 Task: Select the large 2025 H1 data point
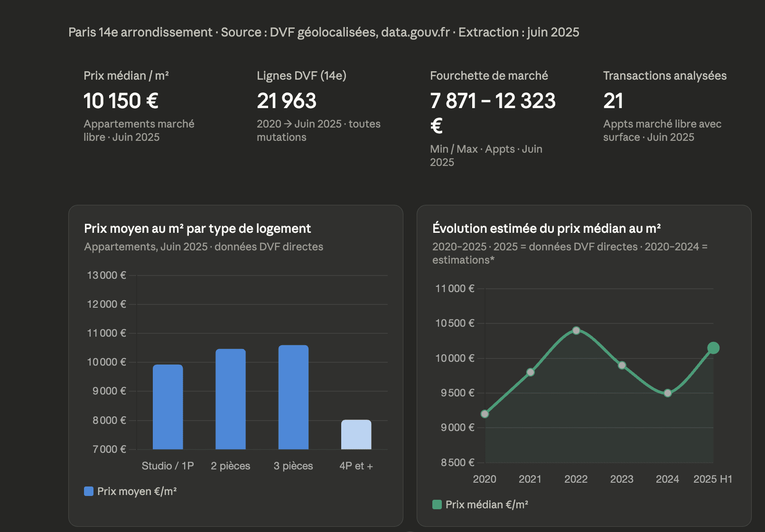coord(713,348)
